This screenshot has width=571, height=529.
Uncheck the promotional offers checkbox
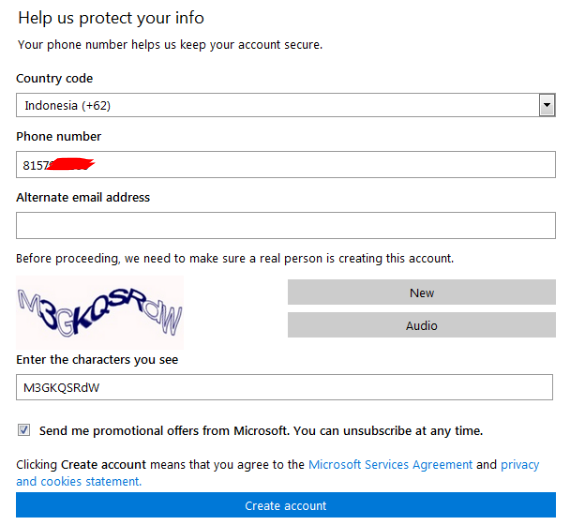tap(24, 430)
